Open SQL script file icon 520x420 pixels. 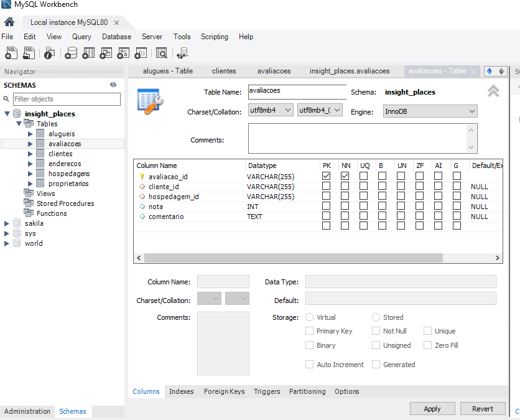pos(29,53)
